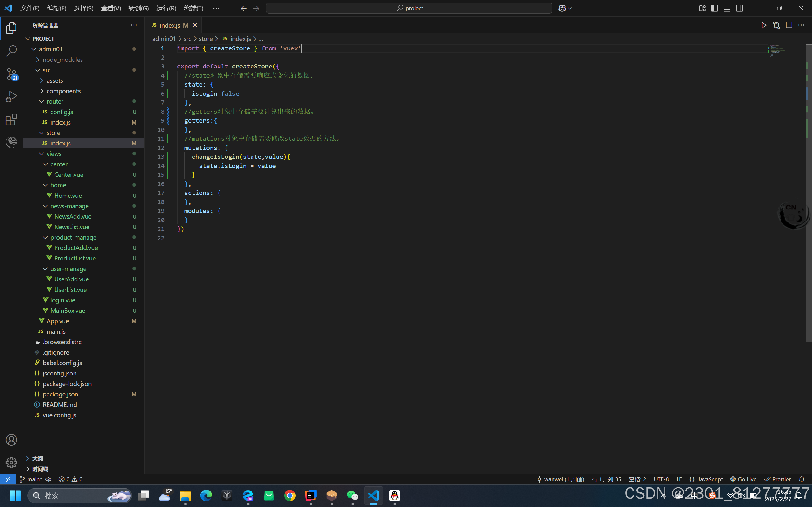The image size is (812, 507).
Task: Open the Extensions view icon
Action: pyautogui.click(x=11, y=120)
